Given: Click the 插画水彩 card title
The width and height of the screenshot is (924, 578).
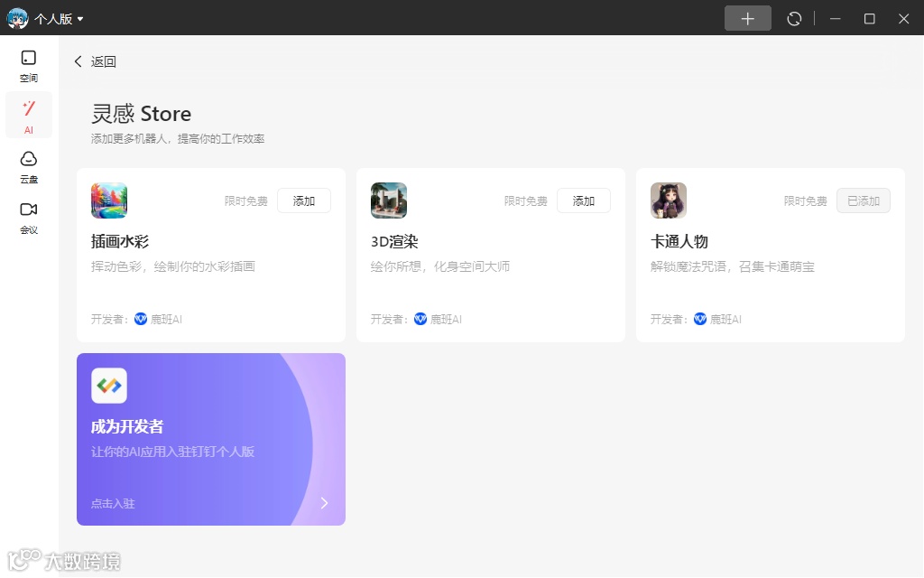Looking at the screenshot, I should [120, 241].
